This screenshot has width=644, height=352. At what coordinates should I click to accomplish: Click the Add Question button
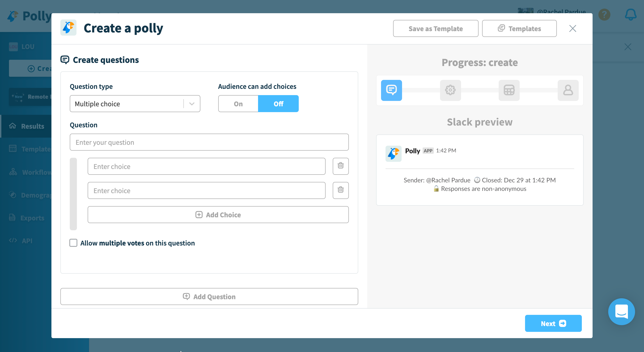click(209, 297)
